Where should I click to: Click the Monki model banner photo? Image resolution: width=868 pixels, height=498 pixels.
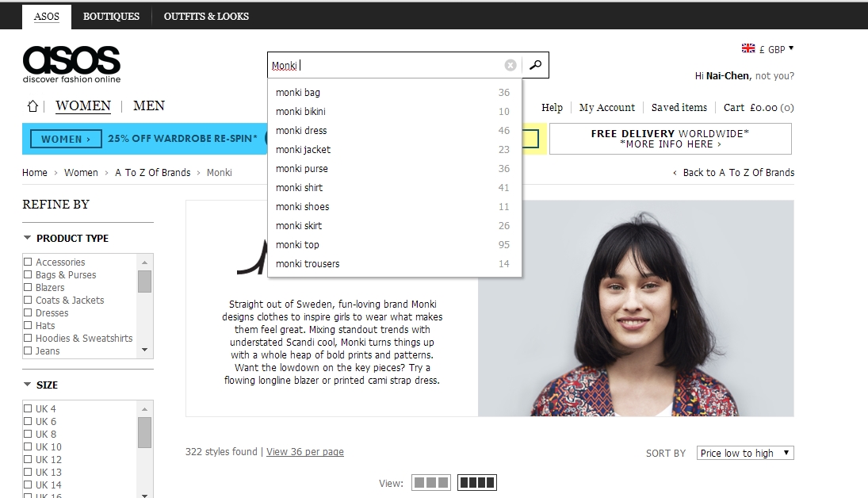tap(636, 308)
